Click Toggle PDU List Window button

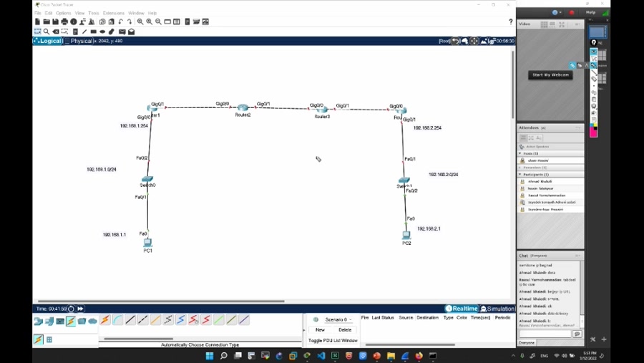coord(333,340)
